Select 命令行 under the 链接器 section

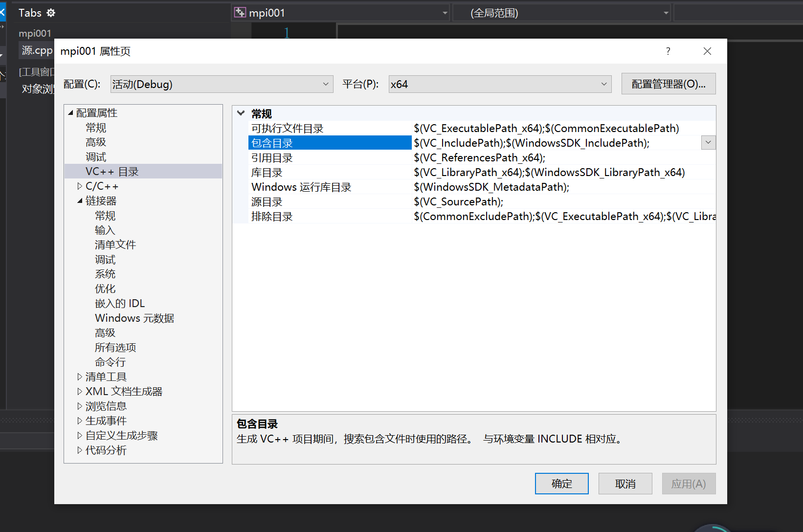(x=110, y=362)
